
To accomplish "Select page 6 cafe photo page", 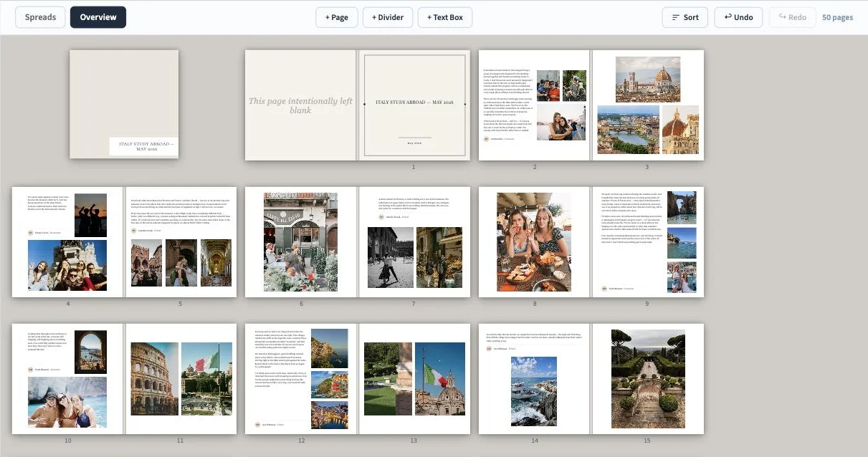I will tap(300, 242).
